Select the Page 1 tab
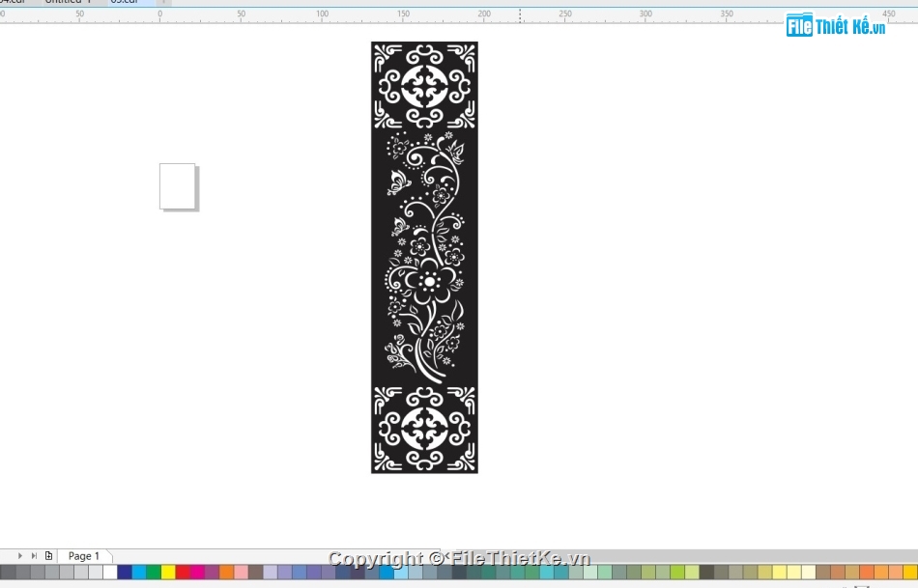918x588 pixels. pos(84,556)
